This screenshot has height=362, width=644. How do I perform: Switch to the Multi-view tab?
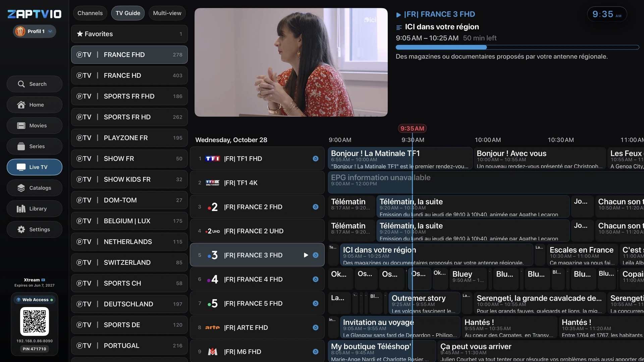[167, 13]
